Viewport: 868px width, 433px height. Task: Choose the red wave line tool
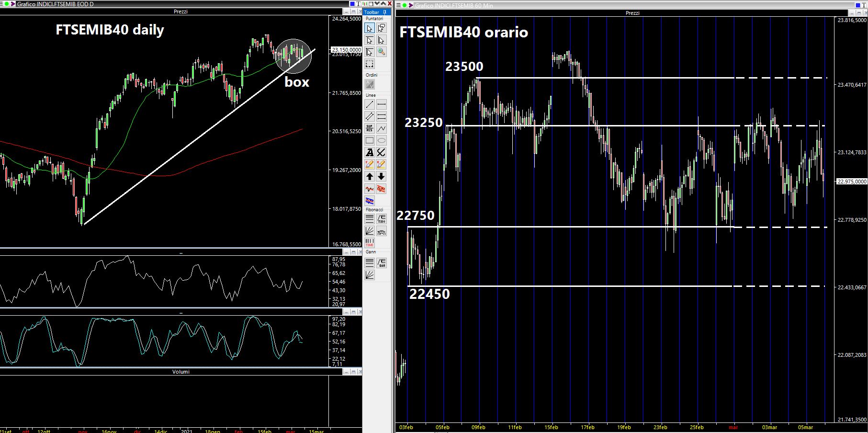click(x=370, y=189)
